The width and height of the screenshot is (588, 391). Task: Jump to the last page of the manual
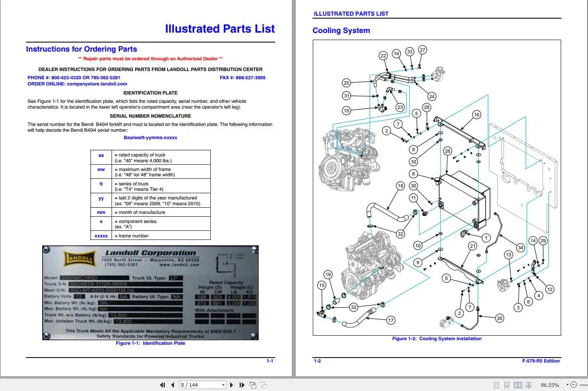coord(242,384)
